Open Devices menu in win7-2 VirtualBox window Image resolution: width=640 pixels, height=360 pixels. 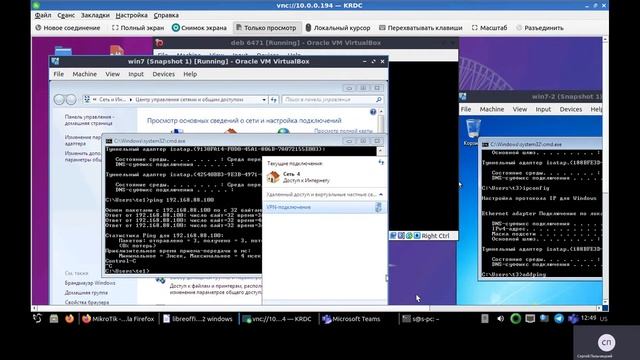(x=571, y=109)
